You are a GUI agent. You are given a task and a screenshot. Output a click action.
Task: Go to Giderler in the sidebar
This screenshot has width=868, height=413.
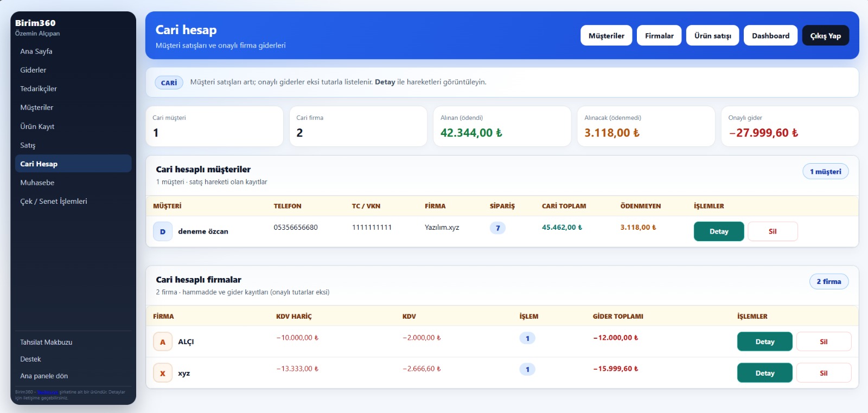73,70
